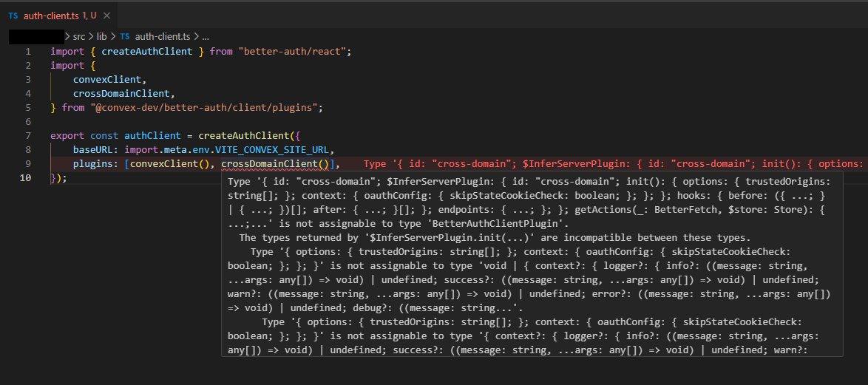Click the TS icon in the breadcrumb
868x385 pixels.
[124, 36]
